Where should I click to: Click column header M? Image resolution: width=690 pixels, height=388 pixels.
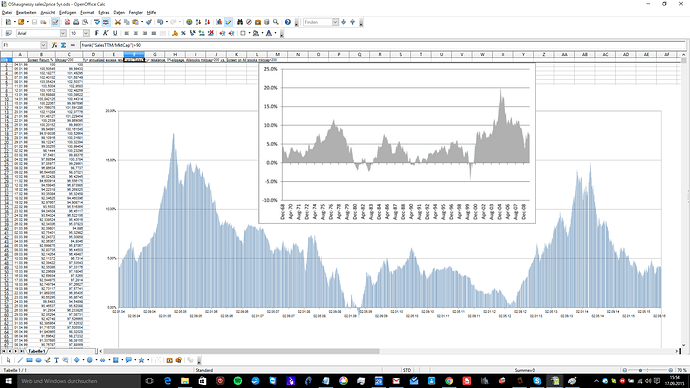(277, 55)
